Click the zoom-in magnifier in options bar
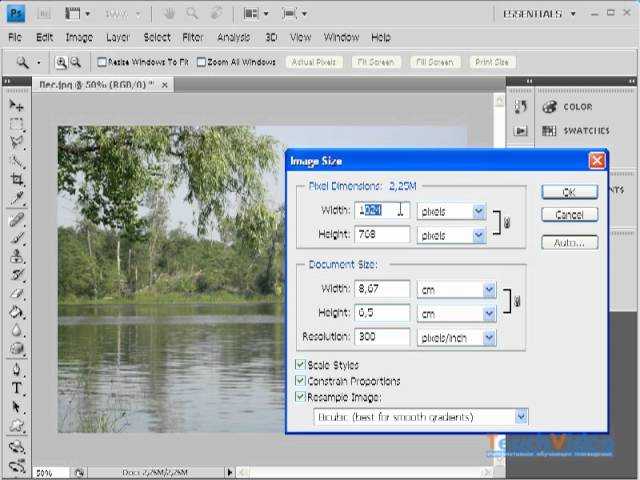 tap(62, 62)
